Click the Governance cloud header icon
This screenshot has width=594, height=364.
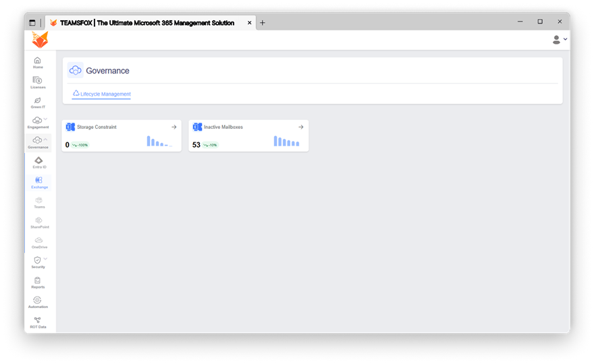pos(75,70)
